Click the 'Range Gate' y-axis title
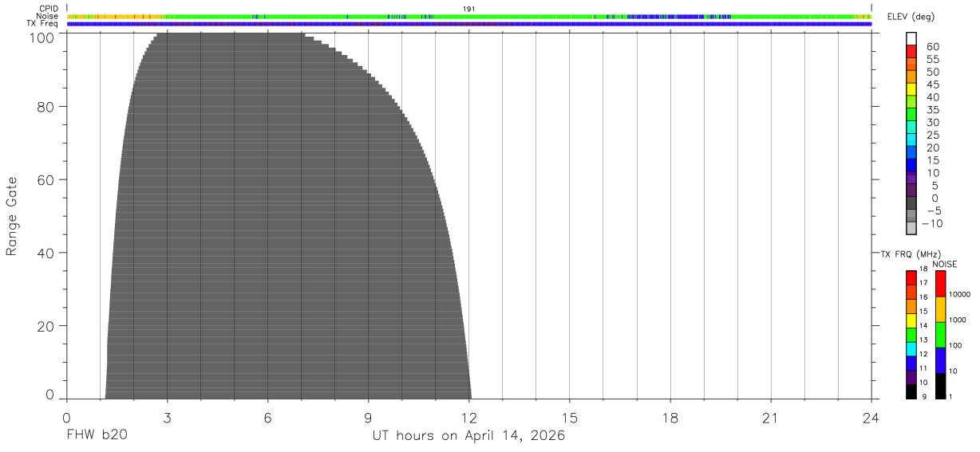This screenshot has width=980, height=452. (12, 216)
